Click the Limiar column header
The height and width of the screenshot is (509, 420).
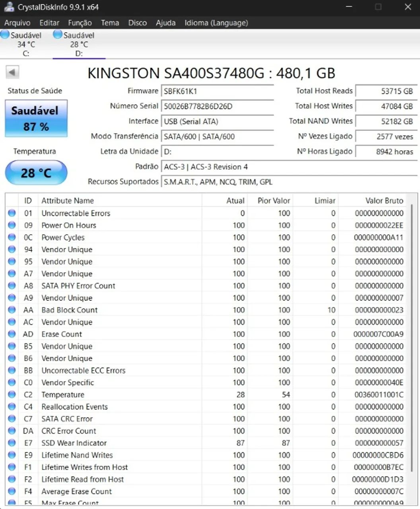point(316,200)
